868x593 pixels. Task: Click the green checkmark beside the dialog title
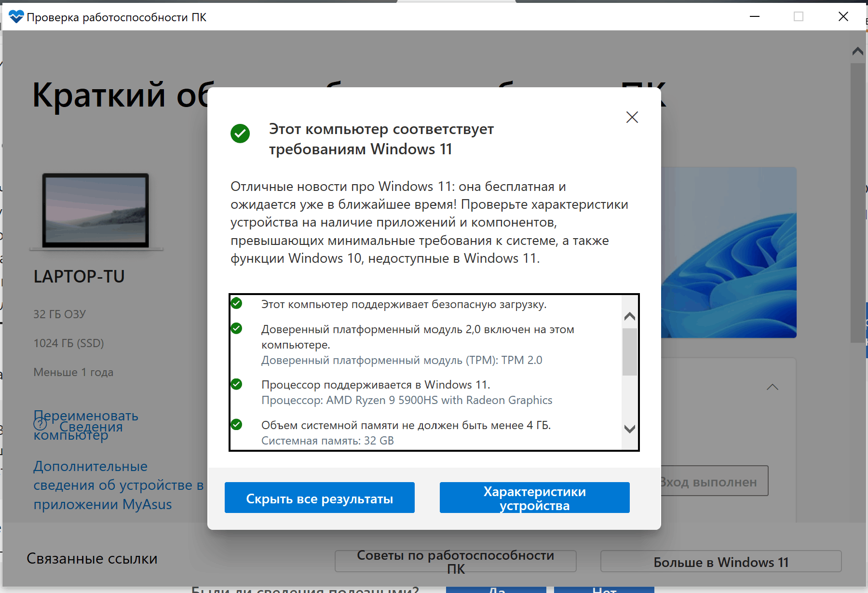coord(240,134)
